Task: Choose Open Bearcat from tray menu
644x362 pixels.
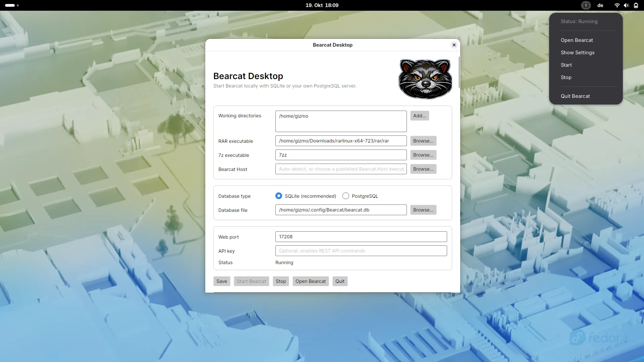Action: point(586,40)
